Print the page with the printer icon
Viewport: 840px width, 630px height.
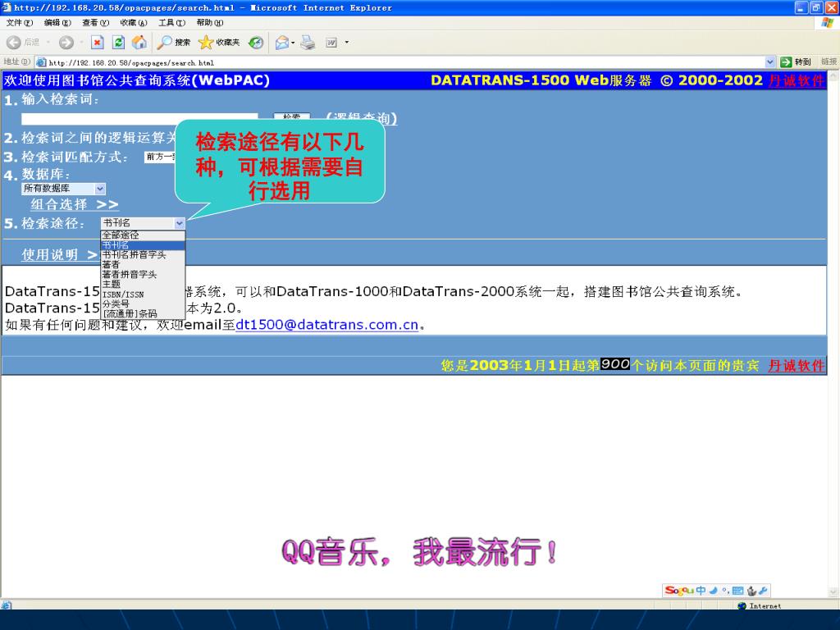click(308, 43)
